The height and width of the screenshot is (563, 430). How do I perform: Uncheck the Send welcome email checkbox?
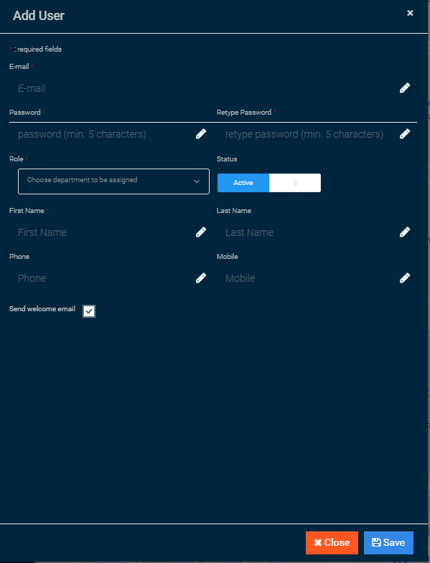point(89,311)
